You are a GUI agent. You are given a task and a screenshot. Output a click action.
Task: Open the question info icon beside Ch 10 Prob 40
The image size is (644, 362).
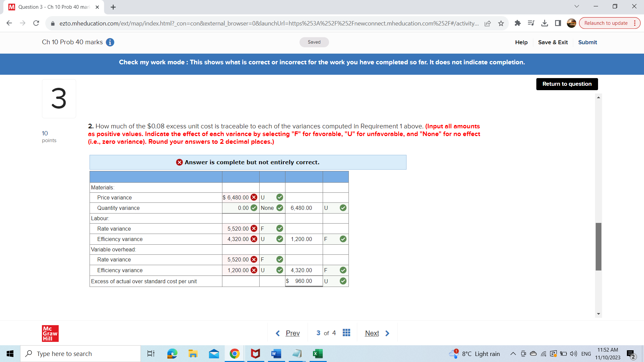click(x=110, y=42)
